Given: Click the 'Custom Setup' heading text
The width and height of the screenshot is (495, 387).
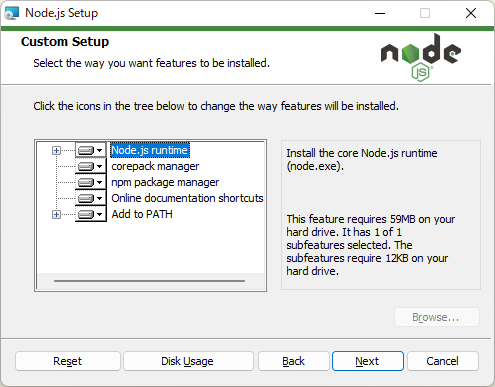Looking at the screenshot, I should pyautogui.click(x=65, y=42).
